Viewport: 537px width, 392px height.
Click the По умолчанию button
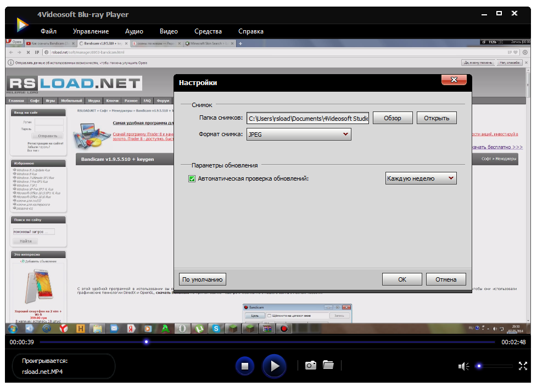[x=203, y=279]
